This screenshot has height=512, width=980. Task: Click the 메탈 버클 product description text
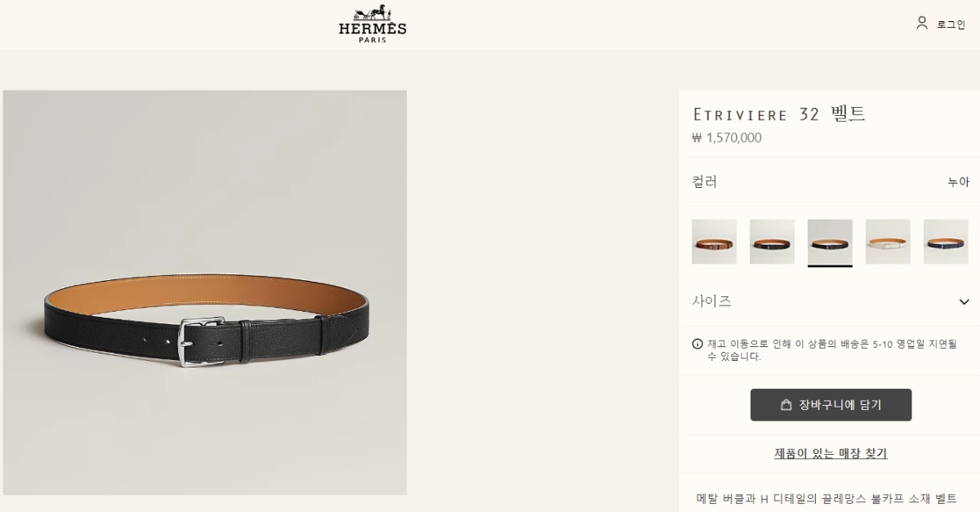pyautogui.click(x=826, y=498)
